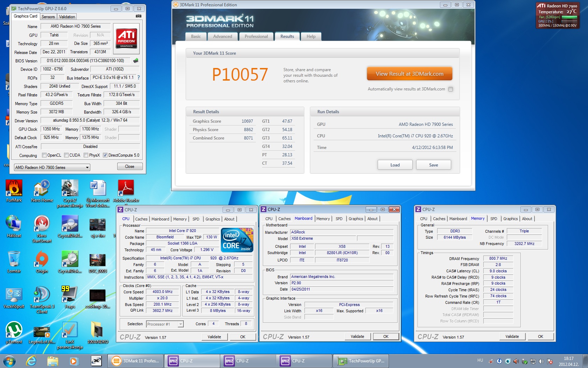Click the GPU-Z Name field showing AMD Radeon HD 7900 Series
This screenshot has width=588, height=368.
tap(76, 26)
